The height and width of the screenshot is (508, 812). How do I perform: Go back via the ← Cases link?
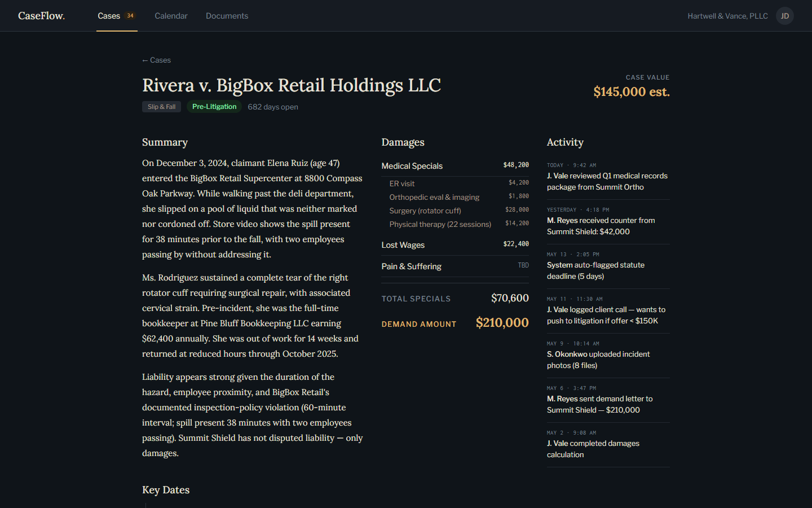tap(156, 60)
